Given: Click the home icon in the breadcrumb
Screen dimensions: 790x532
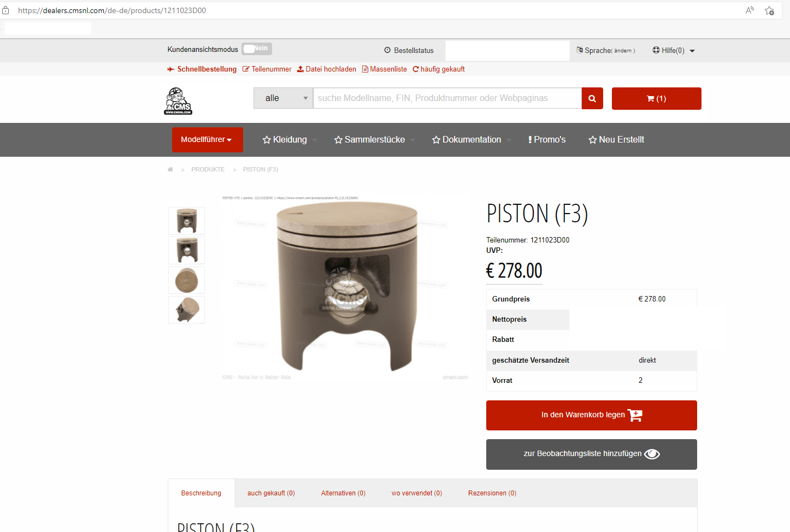Looking at the screenshot, I should (x=170, y=169).
